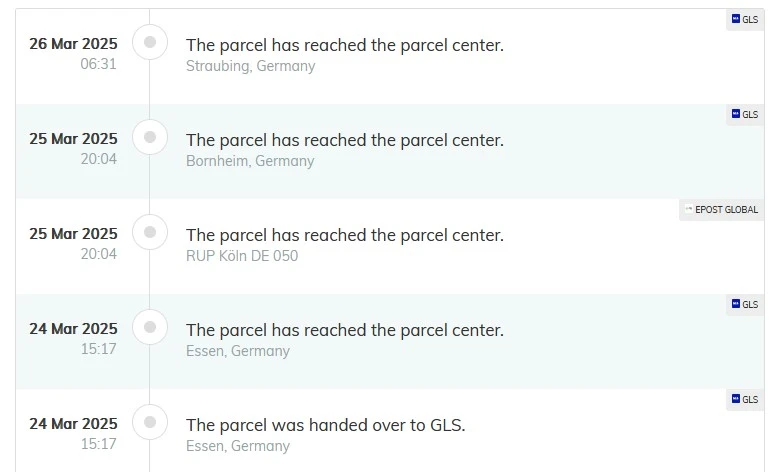782x472 pixels.
Task: Click the status message for the Straubing event
Action: (x=345, y=45)
